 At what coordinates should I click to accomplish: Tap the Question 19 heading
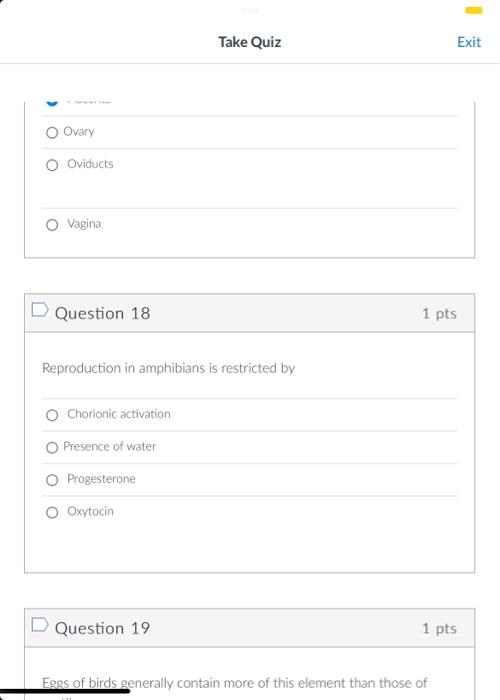coord(102,628)
